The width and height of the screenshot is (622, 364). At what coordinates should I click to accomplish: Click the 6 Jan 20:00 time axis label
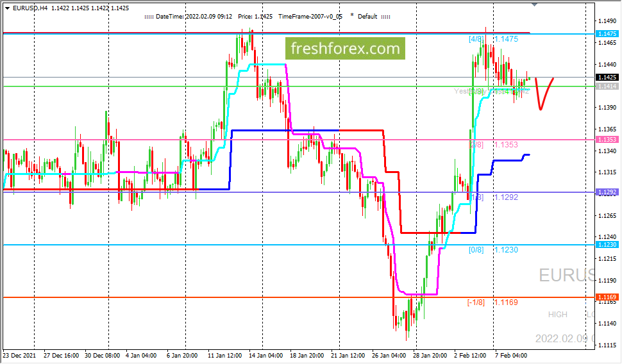(x=182, y=356)
